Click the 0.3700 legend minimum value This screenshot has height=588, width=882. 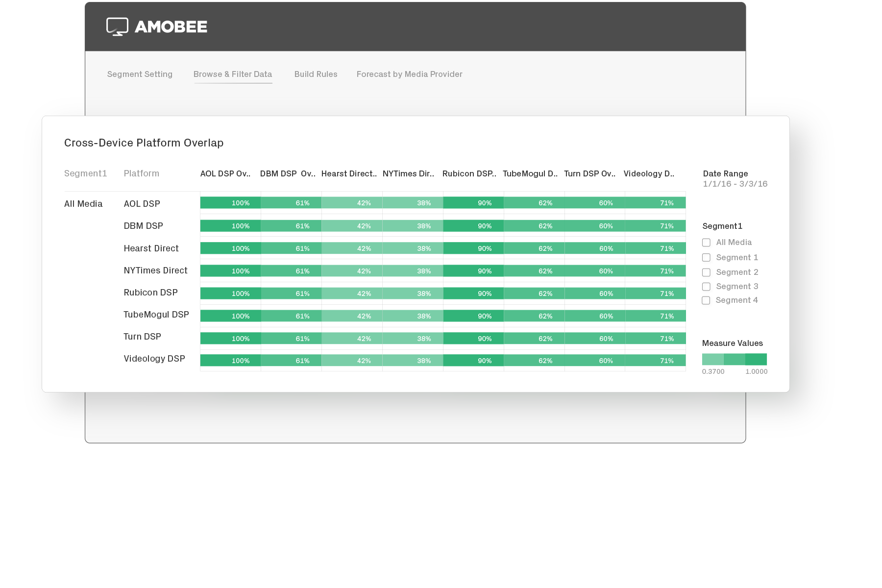(x=713, y=371)
